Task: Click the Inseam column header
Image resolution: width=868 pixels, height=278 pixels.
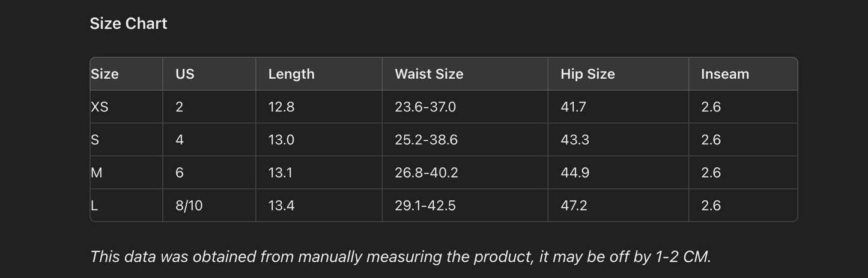Action: [x=725, y=74]
